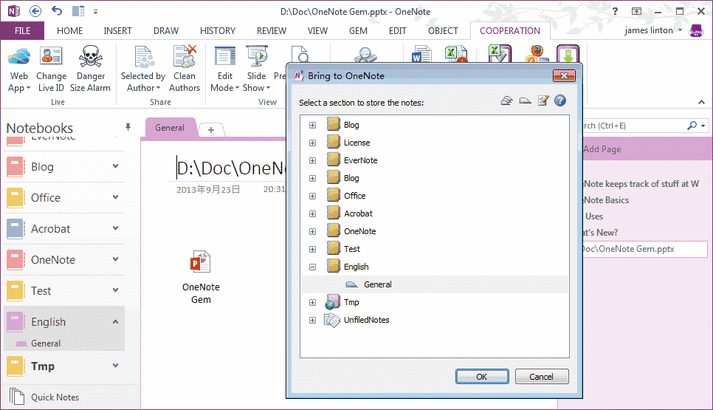The height and width of the screenshot is (410, 713).
Task: Switch to the REVIEW ribbon tab
Action: (x=271, y=30)
